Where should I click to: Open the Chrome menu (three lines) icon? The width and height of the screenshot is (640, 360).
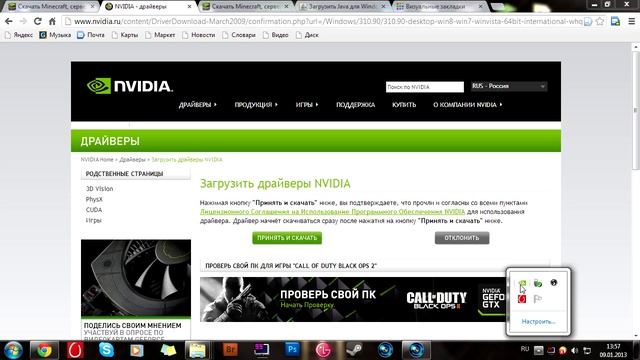631,21
